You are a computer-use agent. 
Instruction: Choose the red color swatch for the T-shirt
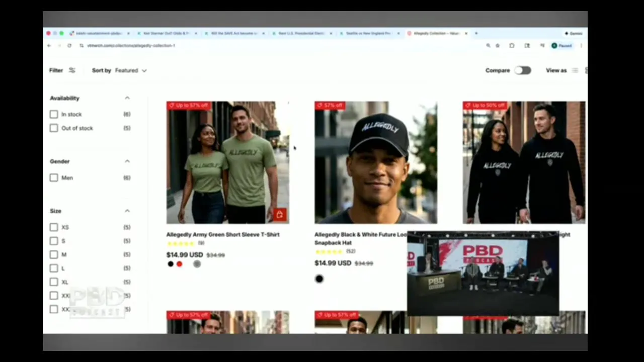pyautogui.click(x=180, y=264)
